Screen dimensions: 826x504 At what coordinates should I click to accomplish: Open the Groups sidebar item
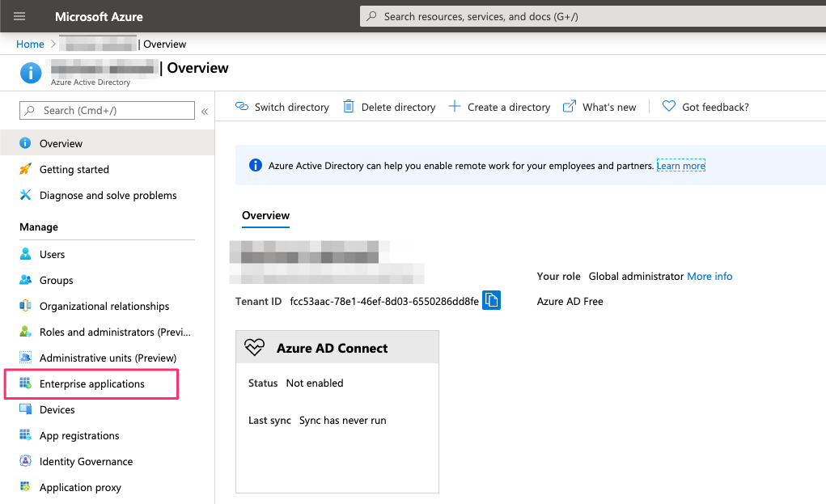pos(56,280)
